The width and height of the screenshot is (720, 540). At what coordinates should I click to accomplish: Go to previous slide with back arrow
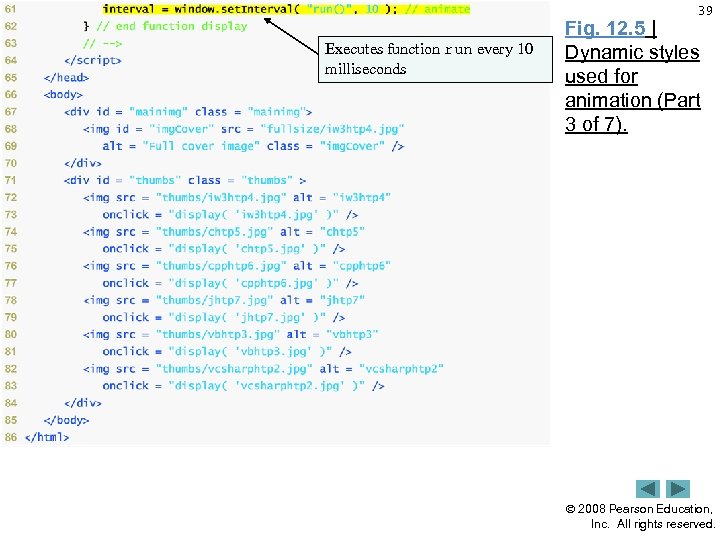click(x=647, y=489)
